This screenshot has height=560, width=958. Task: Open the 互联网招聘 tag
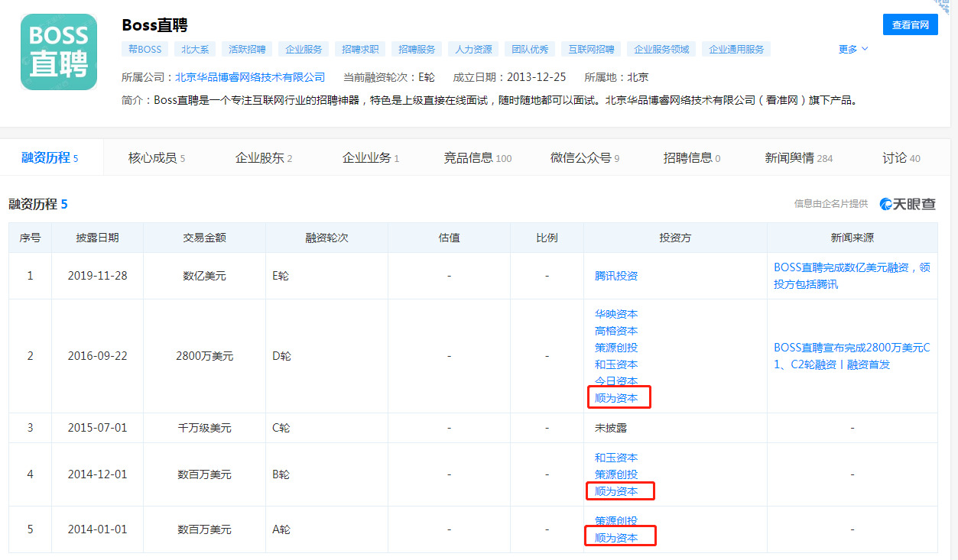[x=592, y=49]
